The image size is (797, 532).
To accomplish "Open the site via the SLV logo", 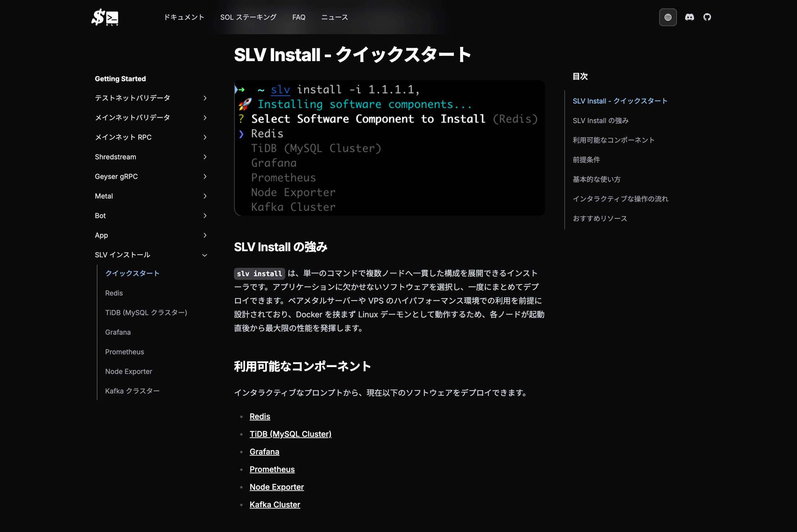I will click(105, 17).
